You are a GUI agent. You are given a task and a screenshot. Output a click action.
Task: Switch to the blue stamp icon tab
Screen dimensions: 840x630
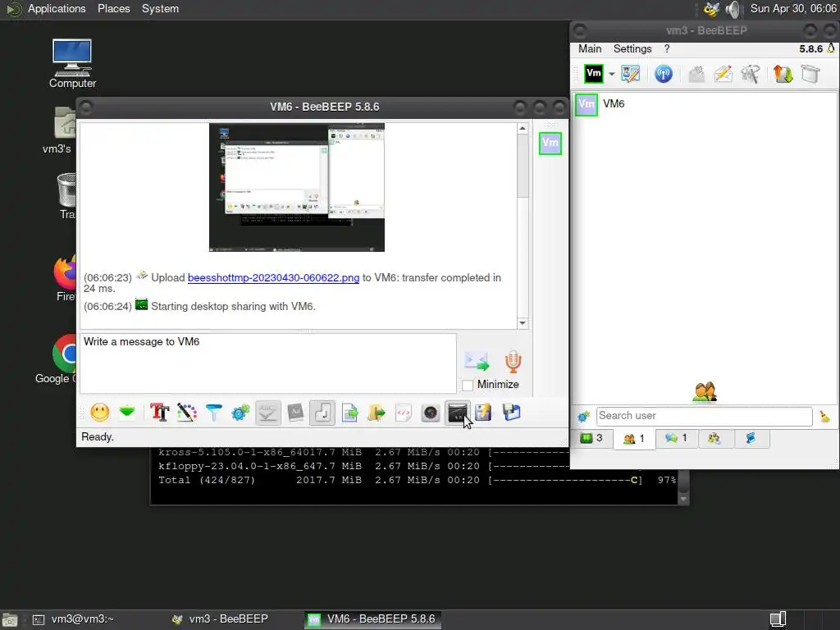pyautogui.click(x=751, y=438)
